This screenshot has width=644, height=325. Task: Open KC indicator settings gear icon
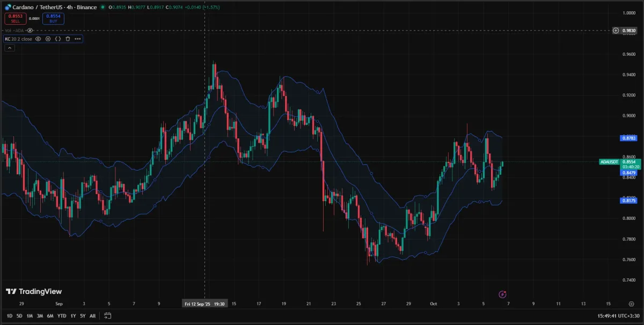click(48, 39)
